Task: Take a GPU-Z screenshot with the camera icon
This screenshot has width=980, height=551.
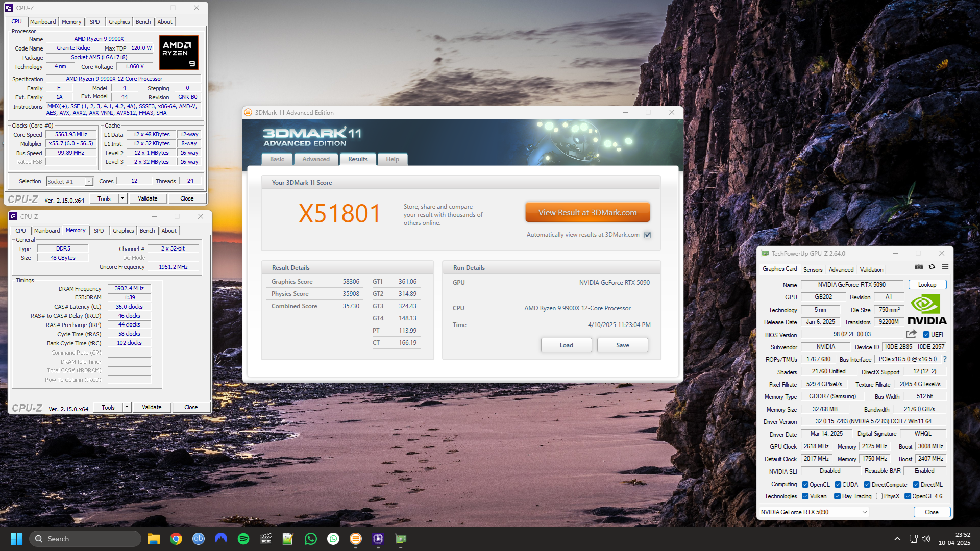Action: click(919, 267)
